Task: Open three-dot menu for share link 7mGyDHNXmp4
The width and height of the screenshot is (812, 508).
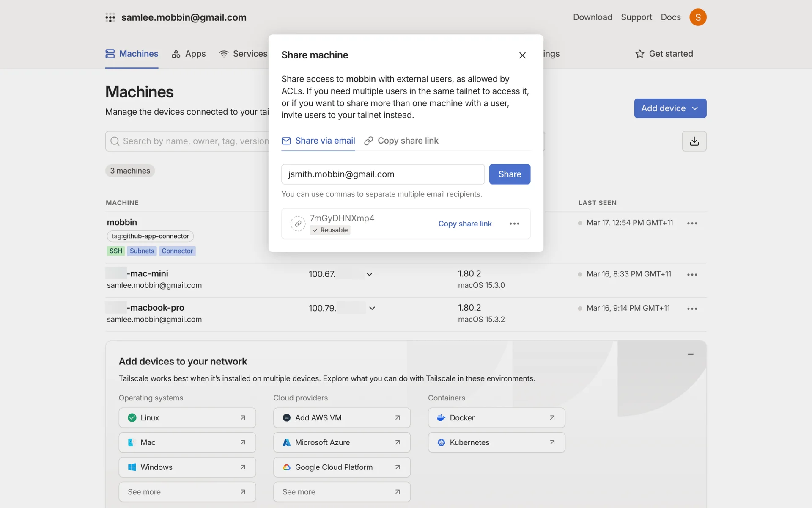Action: (x=514, y=224)
